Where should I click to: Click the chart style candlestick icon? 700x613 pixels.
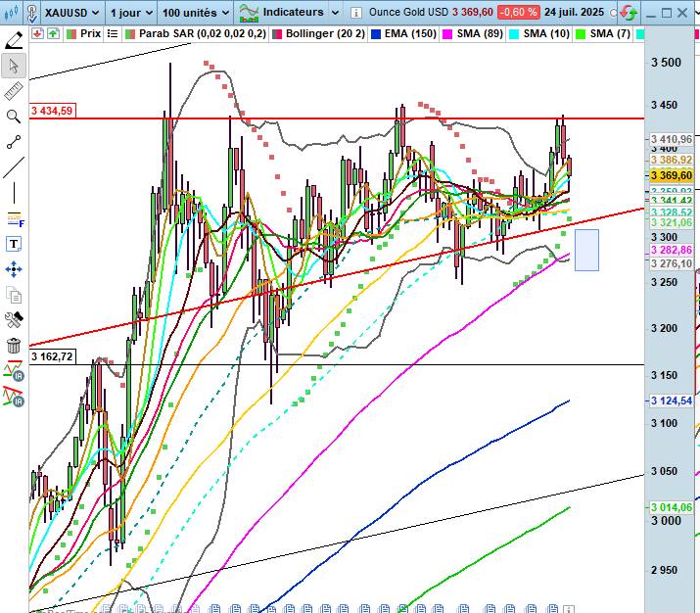tap(11, 13)
